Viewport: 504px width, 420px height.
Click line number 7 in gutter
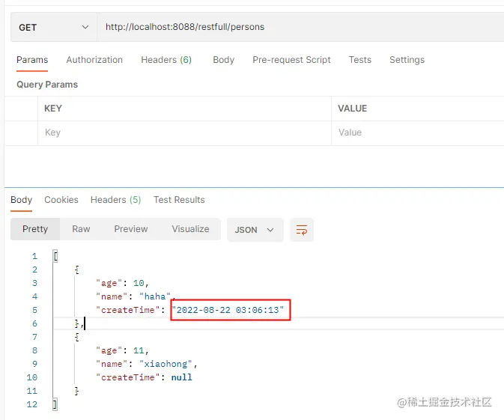click(34, 337)
